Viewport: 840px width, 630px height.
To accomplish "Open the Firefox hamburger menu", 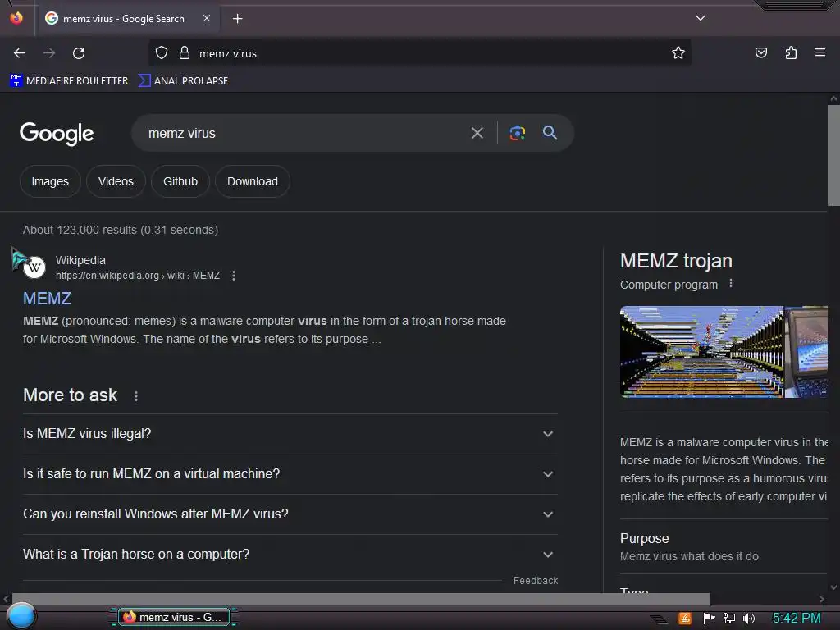I will [820, 52].
